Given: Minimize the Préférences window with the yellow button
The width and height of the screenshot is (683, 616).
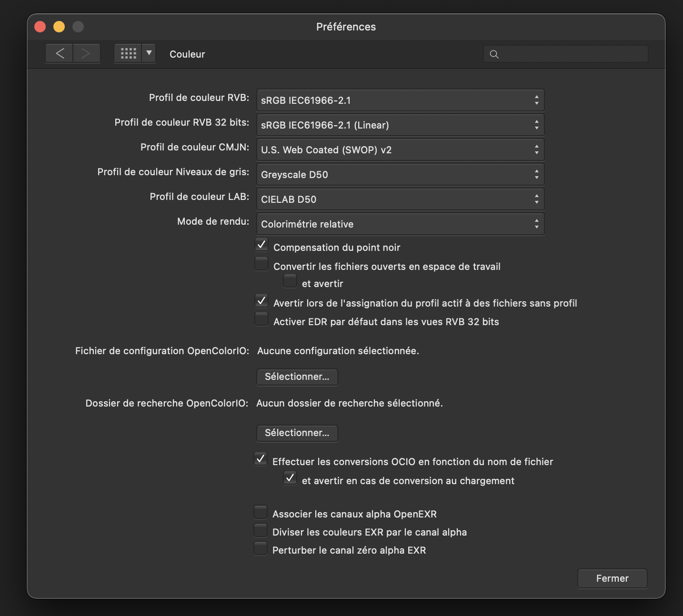Looking at the screenshot, I should 59,27.
